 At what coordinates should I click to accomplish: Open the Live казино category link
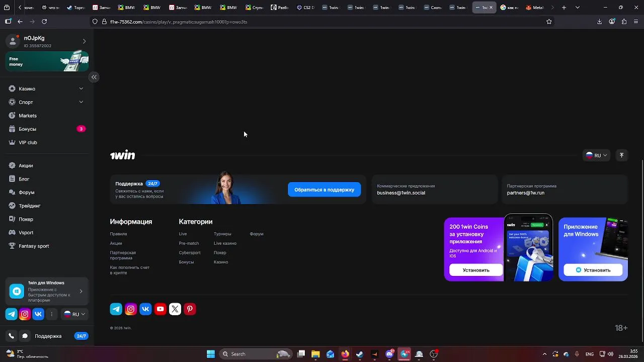(225, 243)
